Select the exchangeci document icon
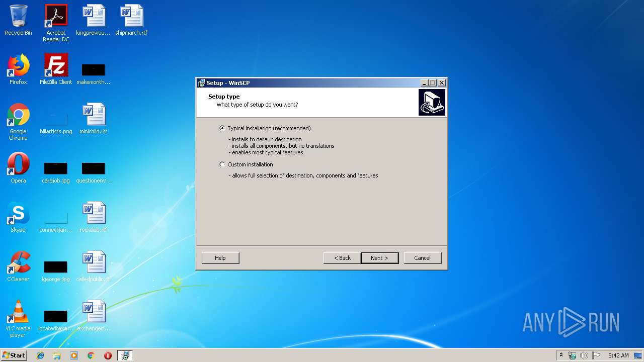The width and height of the screenshot is (644, 362). pyautogui.click(x=94, y=316)
